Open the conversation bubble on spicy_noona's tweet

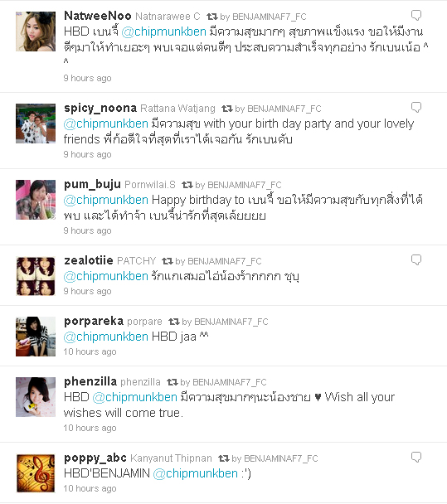(416, 107)
